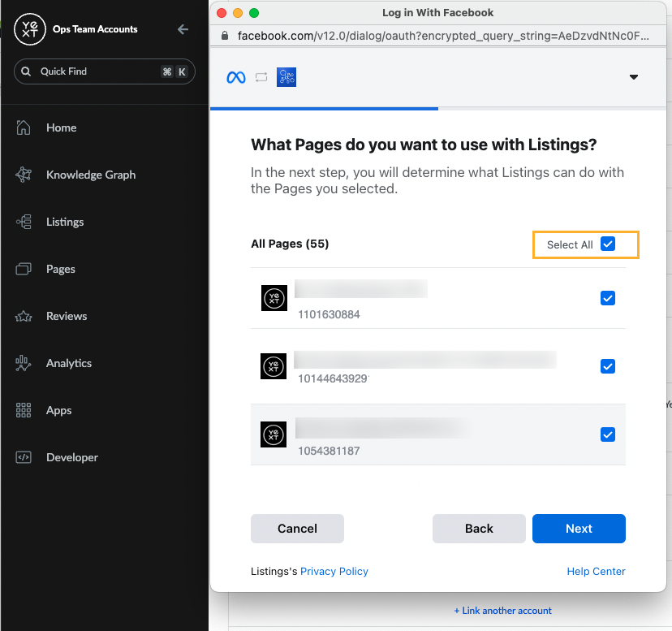Uncheck the page with ID 10144643929
The width and height of the screenshot is (672, 631).
point(607,366)
